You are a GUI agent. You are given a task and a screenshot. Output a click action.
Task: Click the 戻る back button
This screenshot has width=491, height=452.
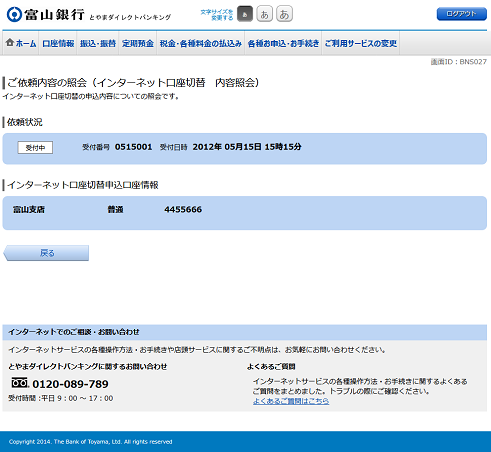coord(46,253)
